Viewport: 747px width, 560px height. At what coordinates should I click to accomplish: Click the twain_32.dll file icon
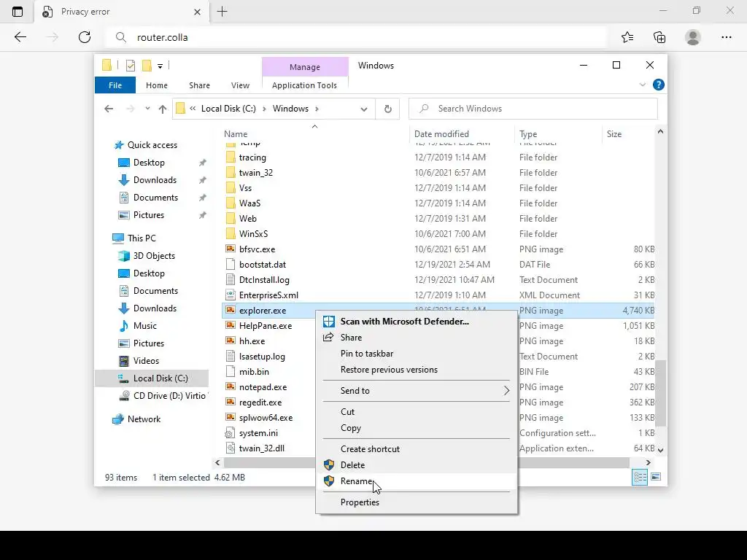(x=230, y=448)
